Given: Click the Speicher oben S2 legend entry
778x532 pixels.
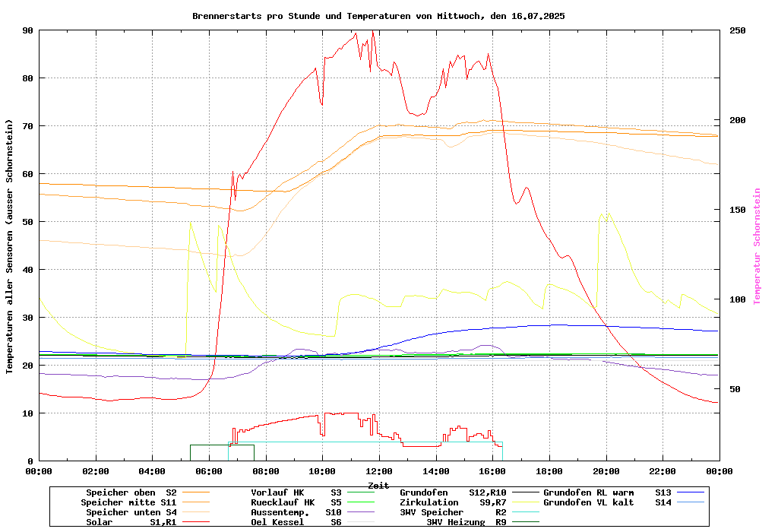Looking at the screenshot, I should (x=131, y=492).
